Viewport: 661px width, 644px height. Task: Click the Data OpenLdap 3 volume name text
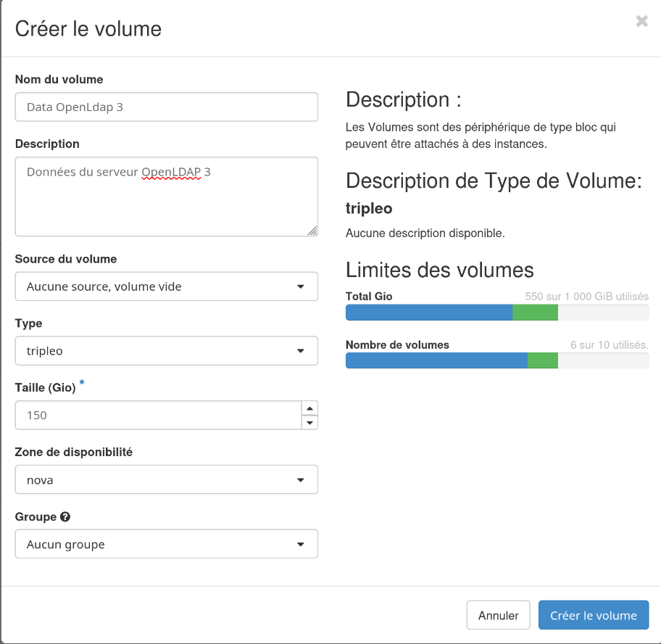[71, 107]
